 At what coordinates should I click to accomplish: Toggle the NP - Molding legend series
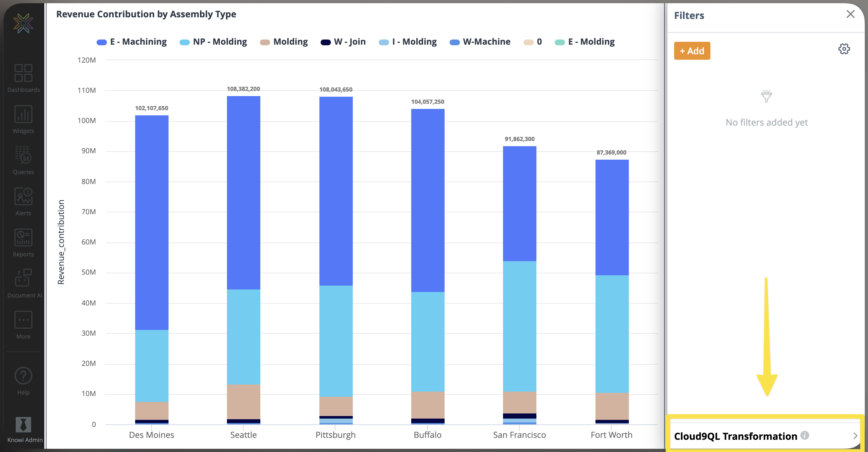coord(213,42)
